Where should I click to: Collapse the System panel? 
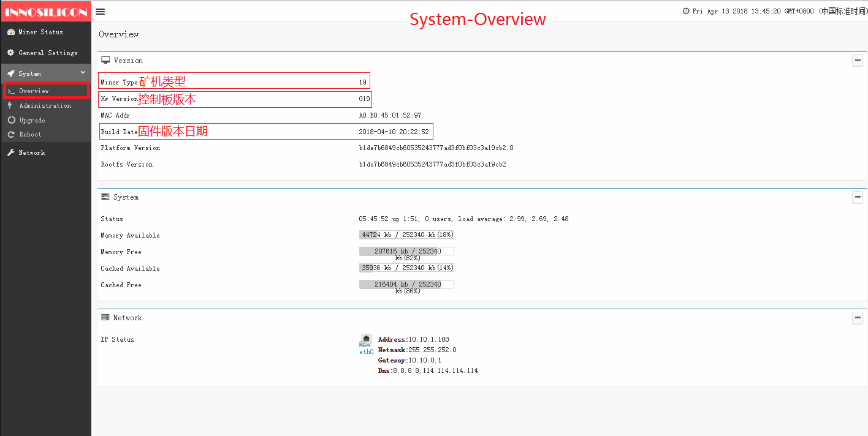pyautogui.click(x=858, y=197)
